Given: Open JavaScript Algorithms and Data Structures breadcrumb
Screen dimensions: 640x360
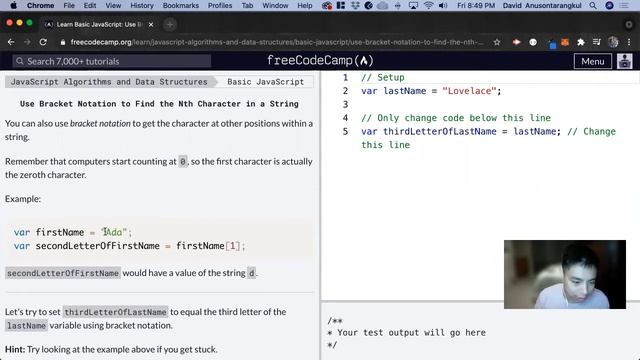Looking at the screenshot, I should [109, 82].
